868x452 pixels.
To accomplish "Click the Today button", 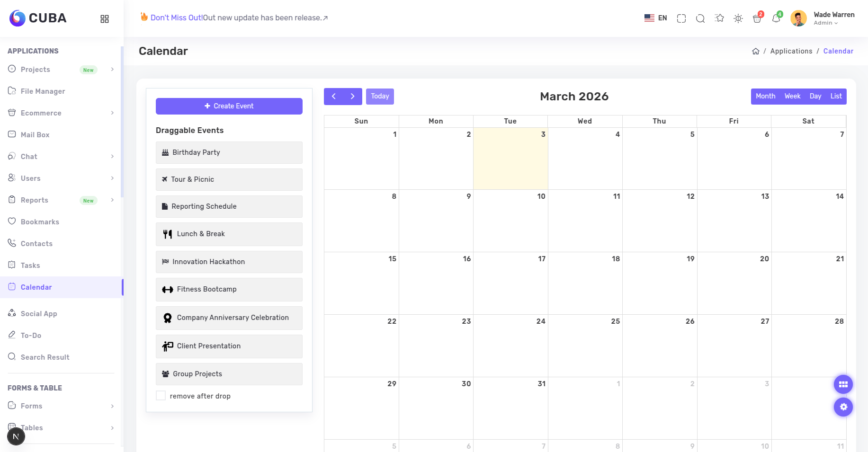I will [x=380, y=96].
